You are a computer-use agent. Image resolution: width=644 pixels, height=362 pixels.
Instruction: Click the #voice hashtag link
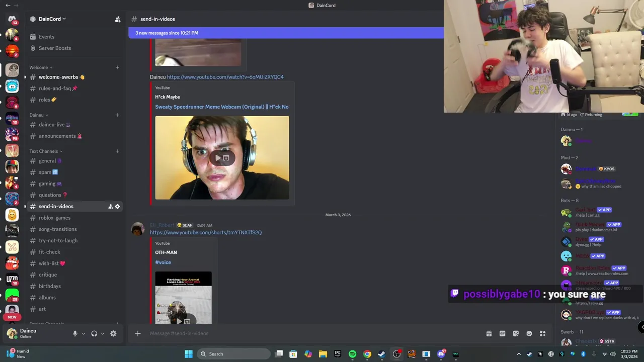pyautogui.click(x=163, y=262)
